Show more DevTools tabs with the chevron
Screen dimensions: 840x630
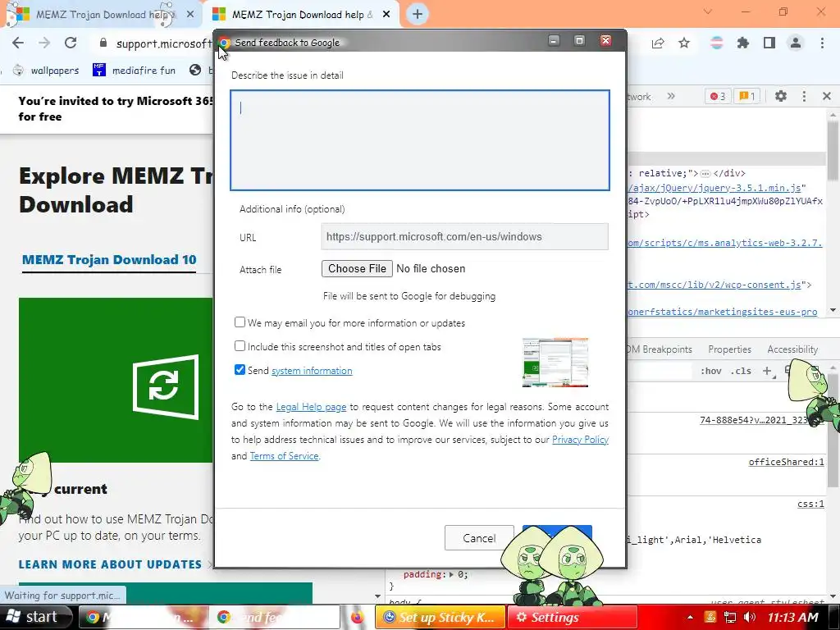point(671,97)
